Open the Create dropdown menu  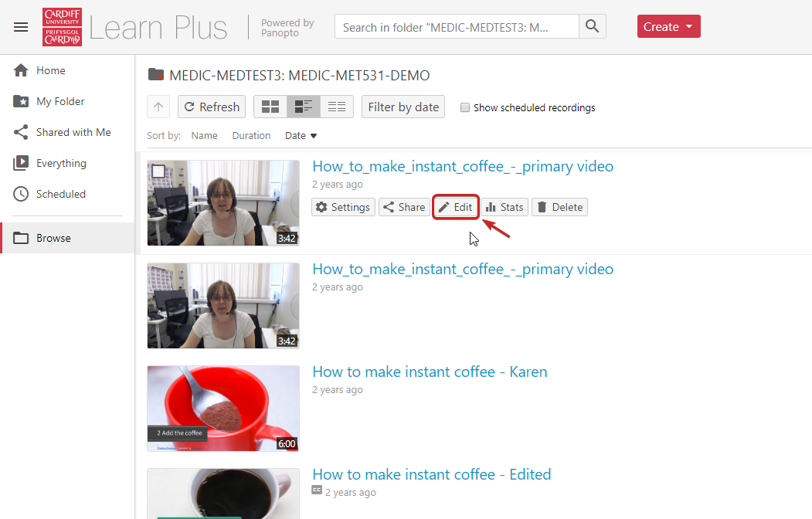pyautogui.click(x=668, y=26)
